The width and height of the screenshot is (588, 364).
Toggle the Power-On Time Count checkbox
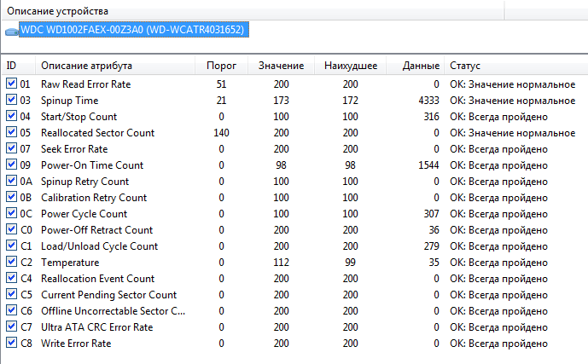coord(11,165)
